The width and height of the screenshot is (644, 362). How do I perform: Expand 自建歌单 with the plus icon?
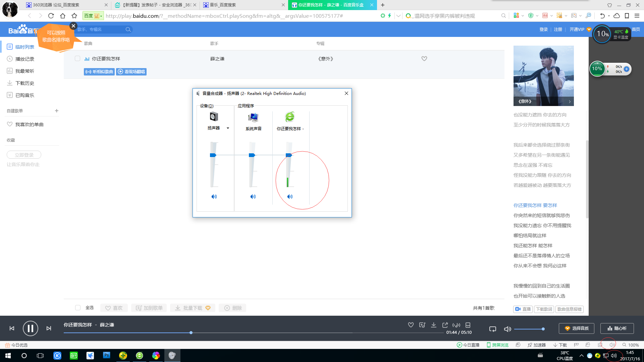coord(57,111)
